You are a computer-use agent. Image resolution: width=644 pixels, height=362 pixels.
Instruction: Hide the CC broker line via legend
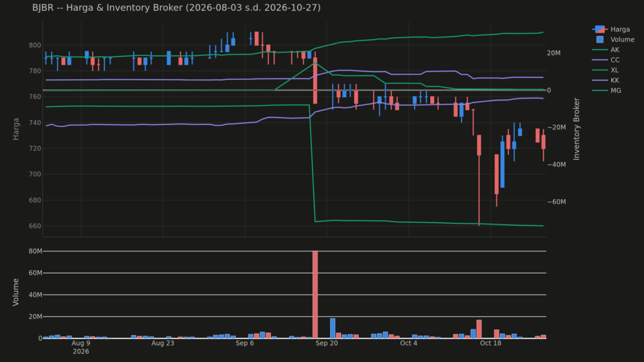[606, 60]
